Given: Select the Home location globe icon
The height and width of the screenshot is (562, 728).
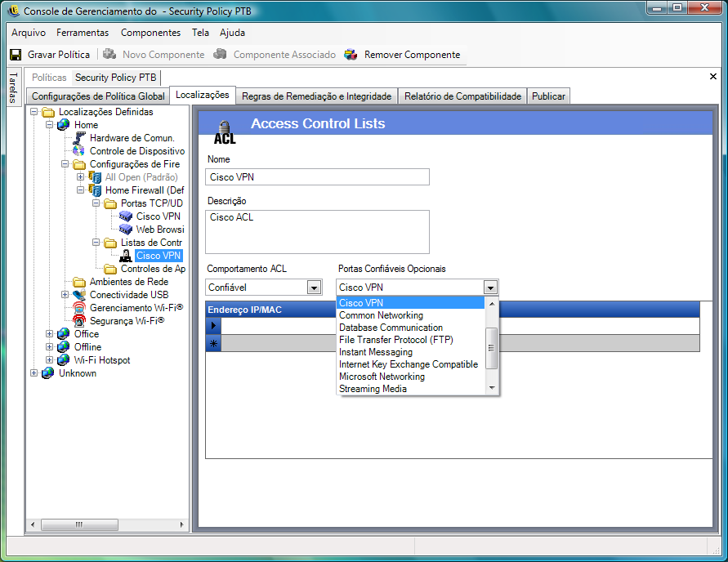Looking at the screenshot, I should tap(64, 125).
